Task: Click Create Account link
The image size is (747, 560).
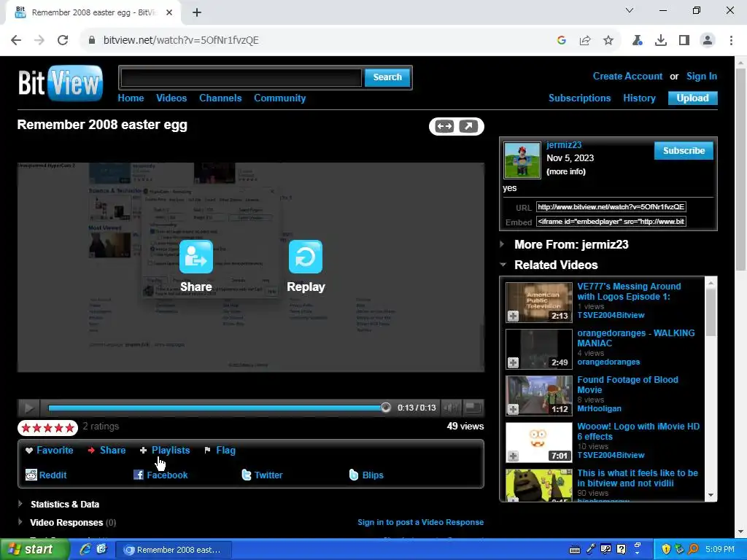Action: [x=627, y=76]
